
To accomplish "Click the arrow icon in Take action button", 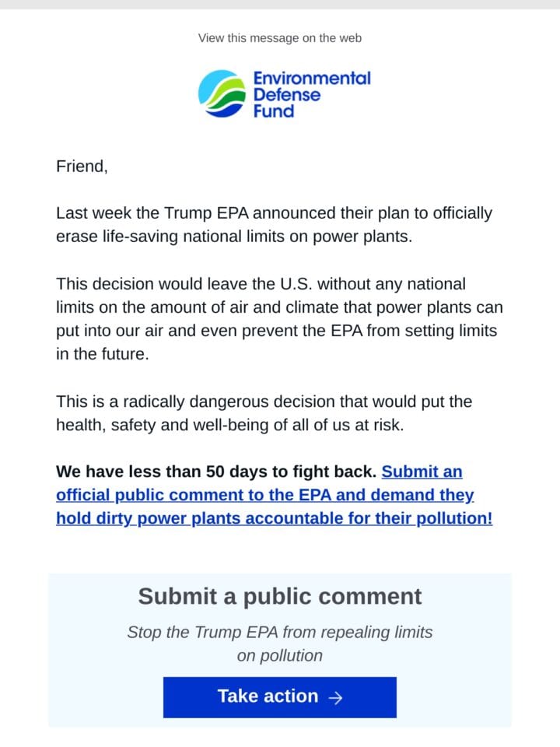I will [336, 697].
